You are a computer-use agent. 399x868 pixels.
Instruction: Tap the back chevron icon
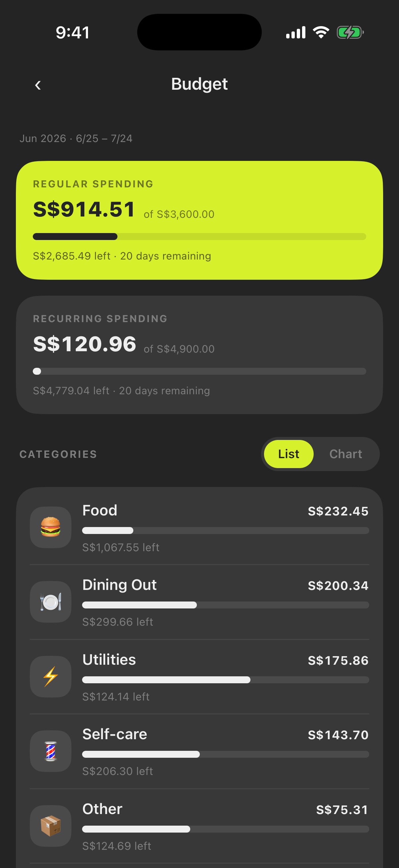38,85
